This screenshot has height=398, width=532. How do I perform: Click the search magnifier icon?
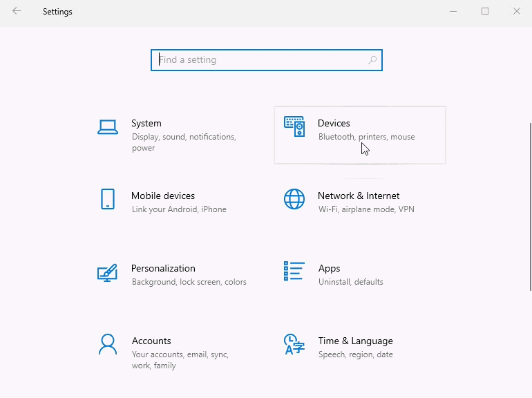(x=372, y=60)
